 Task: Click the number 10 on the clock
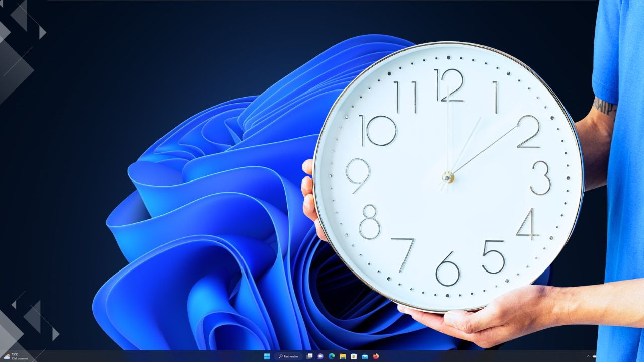(378, 131)
